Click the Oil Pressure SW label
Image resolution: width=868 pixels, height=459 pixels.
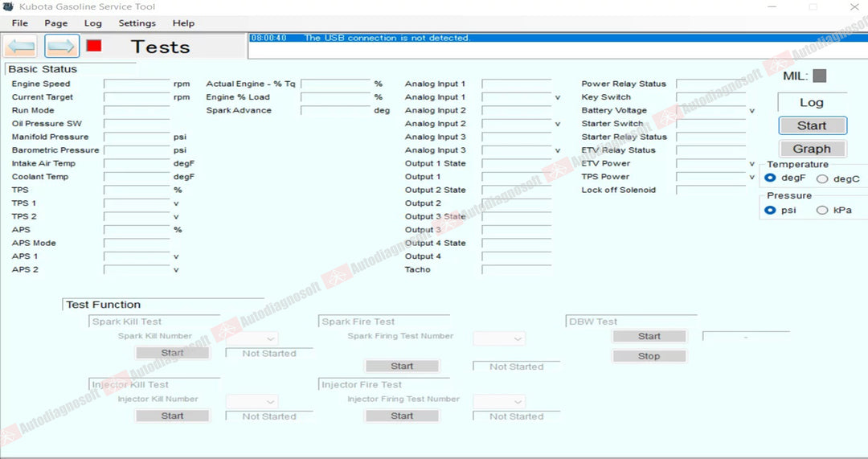(x=47, y=124)
